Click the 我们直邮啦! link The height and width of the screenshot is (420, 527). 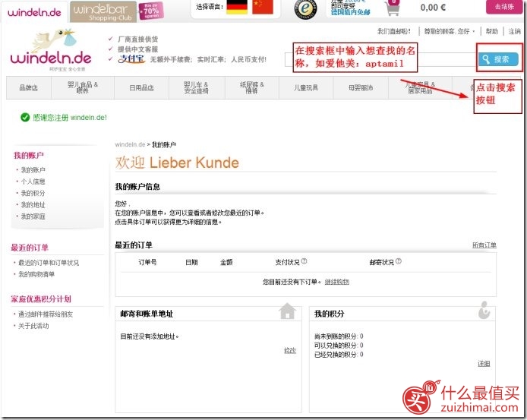[x=393, y=31]
